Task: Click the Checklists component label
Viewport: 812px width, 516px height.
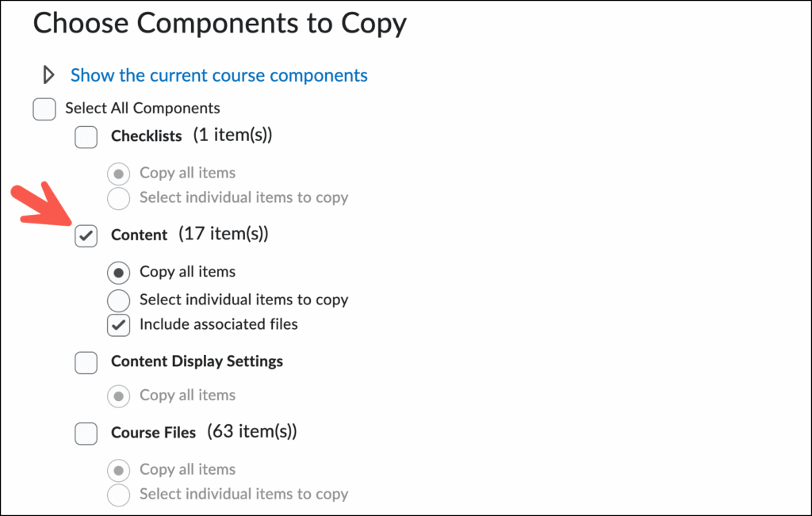Action: click(146, 136)
